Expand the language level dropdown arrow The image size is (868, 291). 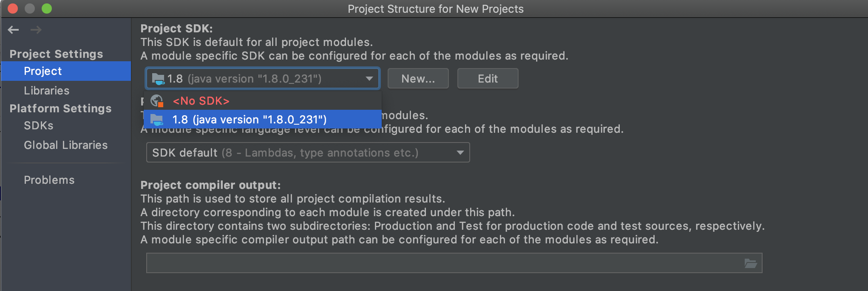pyautogui.click(x=460, y=153)
